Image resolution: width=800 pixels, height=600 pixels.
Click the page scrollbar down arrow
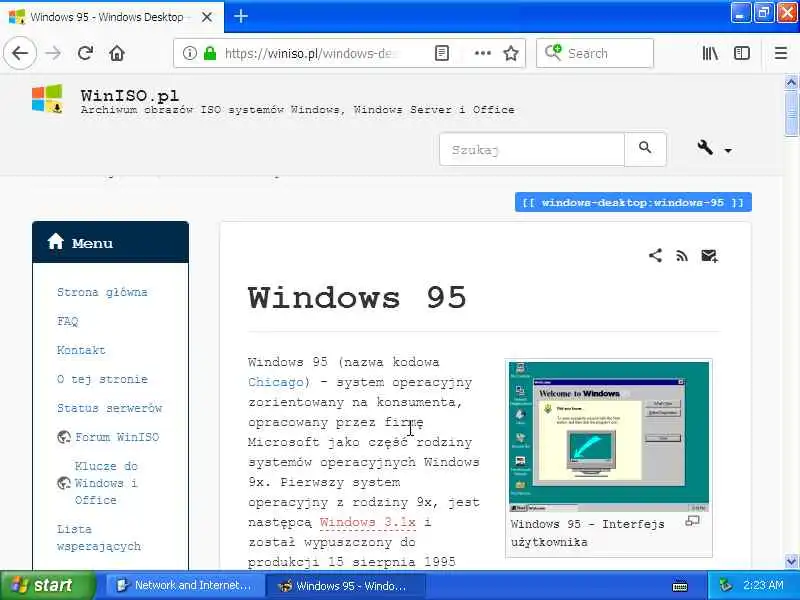tap(791, 561)
